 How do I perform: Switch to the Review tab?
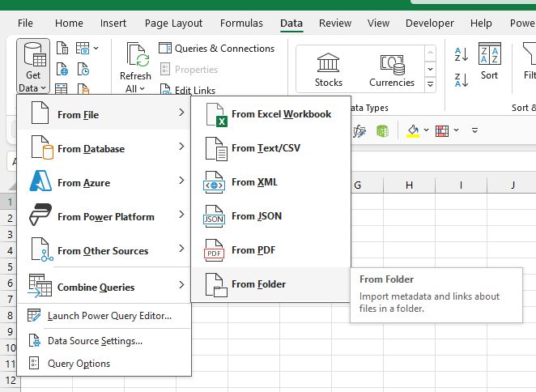tap(335, 23)
